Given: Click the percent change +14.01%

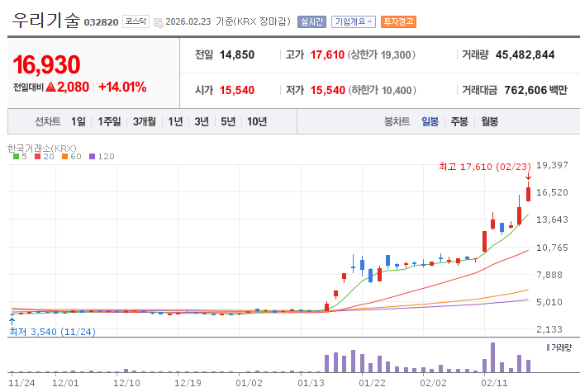Looking at the screenshot, I should click(x=122, y=87).
